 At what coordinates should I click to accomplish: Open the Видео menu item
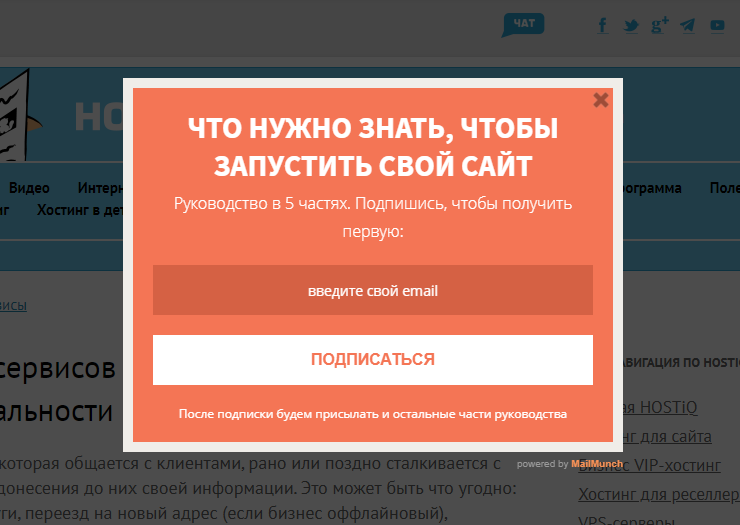(29, 188)
